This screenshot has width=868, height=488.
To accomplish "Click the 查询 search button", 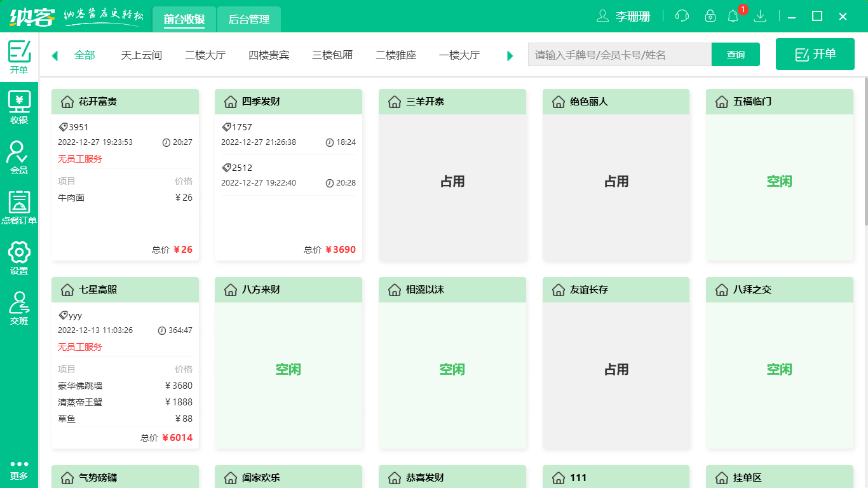I will click(736, 55).
